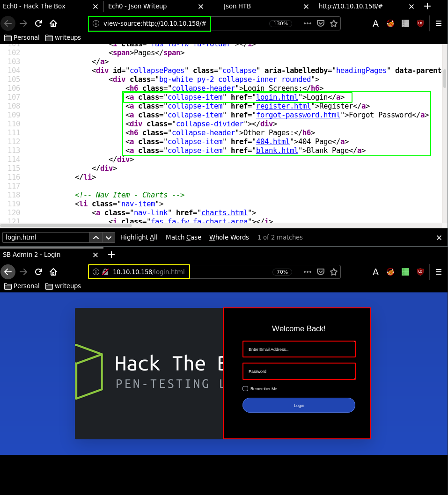Follow the register.html link in source
448x495 pixels.
[283, 106]
